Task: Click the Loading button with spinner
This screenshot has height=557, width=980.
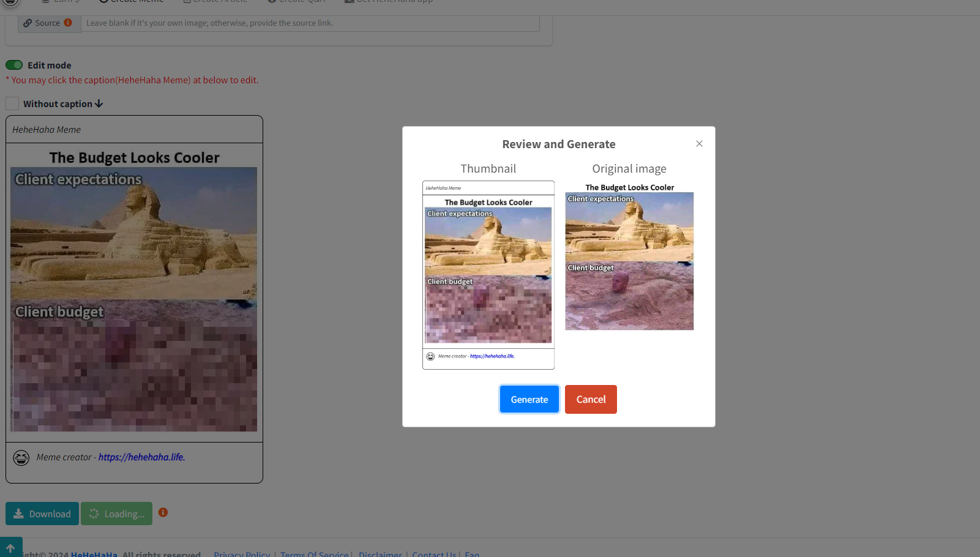Action: coord(116,514)
